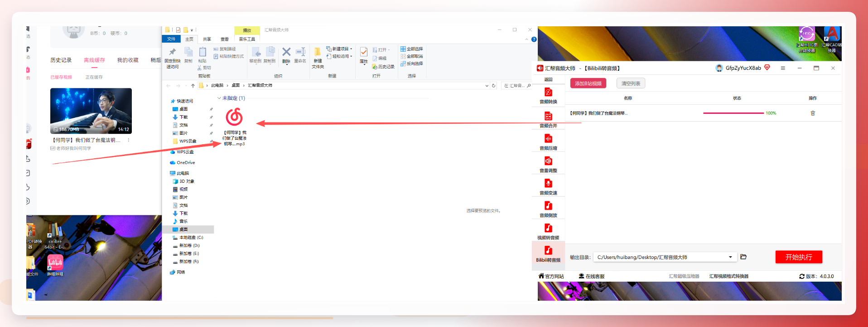Click 粘贴 (paste) in Explorer ribbon

point(203,55)
